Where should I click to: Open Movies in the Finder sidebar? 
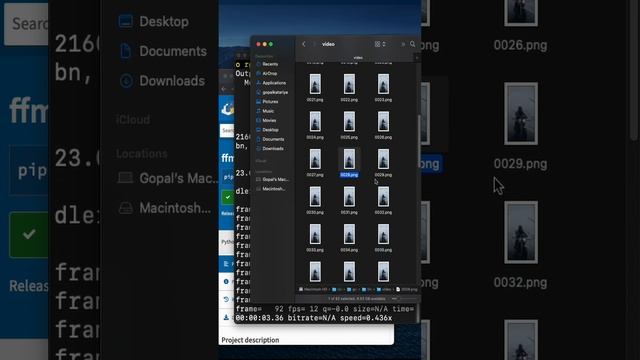(267, 120)
